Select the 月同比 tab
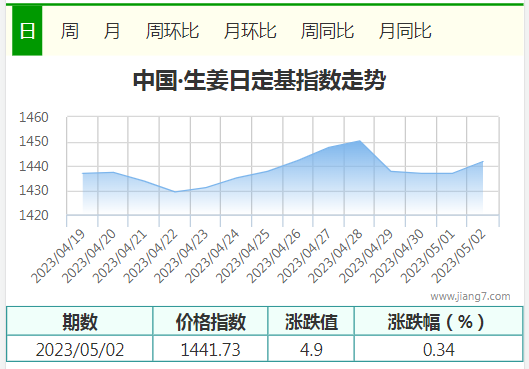The width and height of the screenshot is (529, 369). (x=405, y=31)
